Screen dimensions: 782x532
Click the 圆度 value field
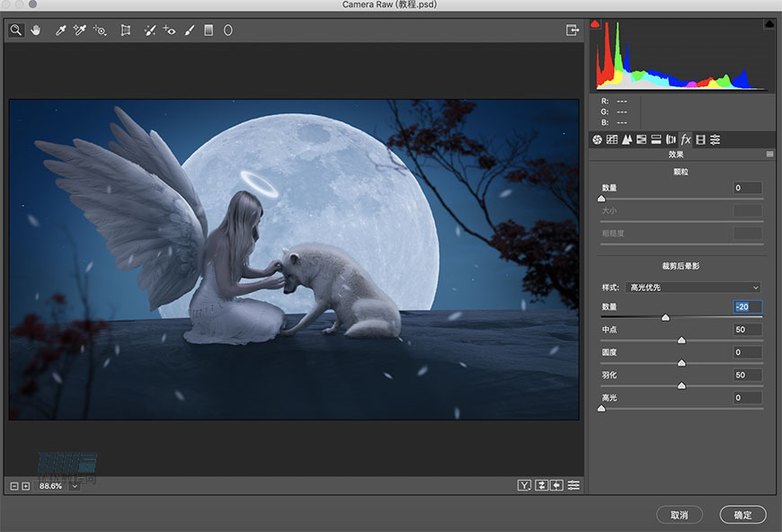pos(747,352)
